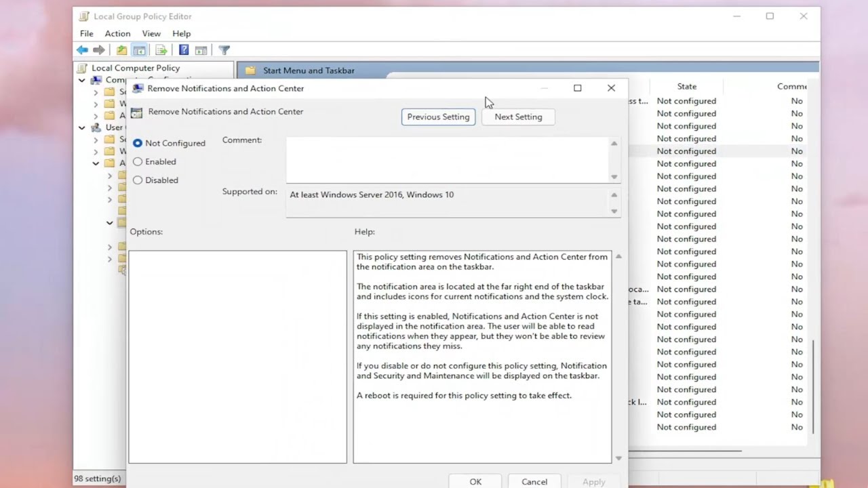868x488 pixels.
Task: Open Help via the blue question-mark icon
Action: click(184, 50)
